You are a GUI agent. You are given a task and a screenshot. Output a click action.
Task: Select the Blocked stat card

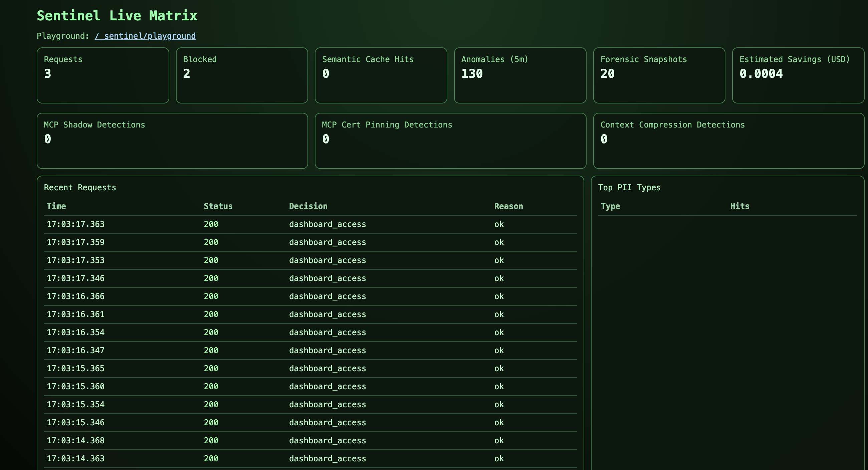click(x=241, y=75)
